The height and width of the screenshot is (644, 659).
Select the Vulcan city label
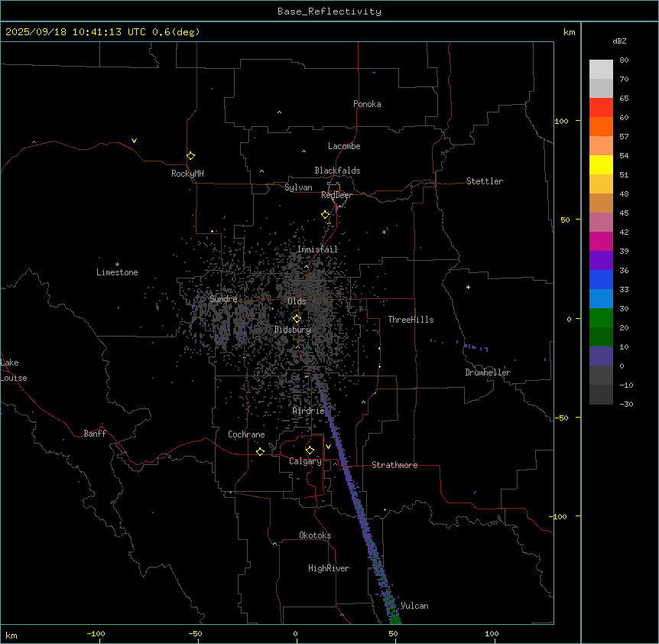point(414,606)
